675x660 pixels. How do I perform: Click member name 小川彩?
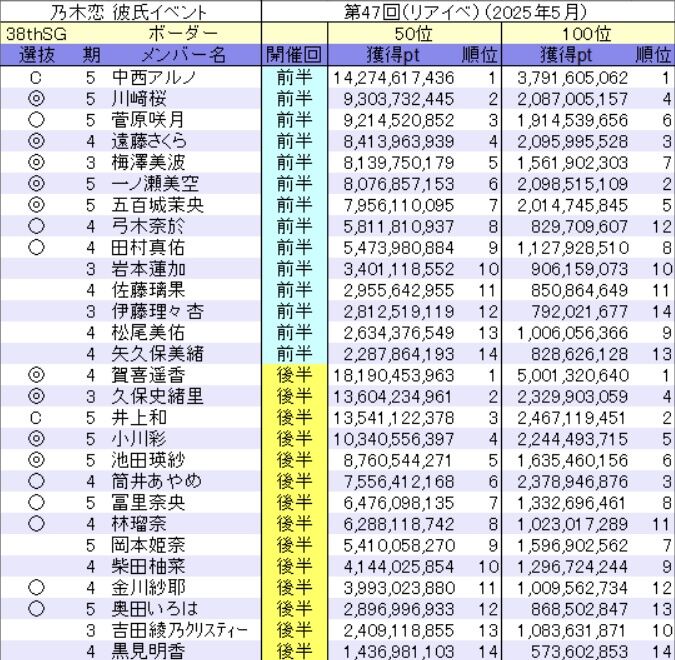pyautogui.click(x=139, y=439)
